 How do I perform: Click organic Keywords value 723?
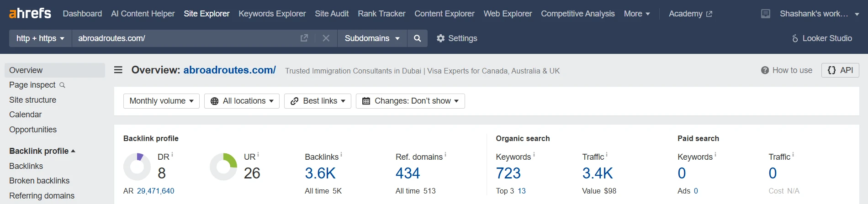[508, 173]
